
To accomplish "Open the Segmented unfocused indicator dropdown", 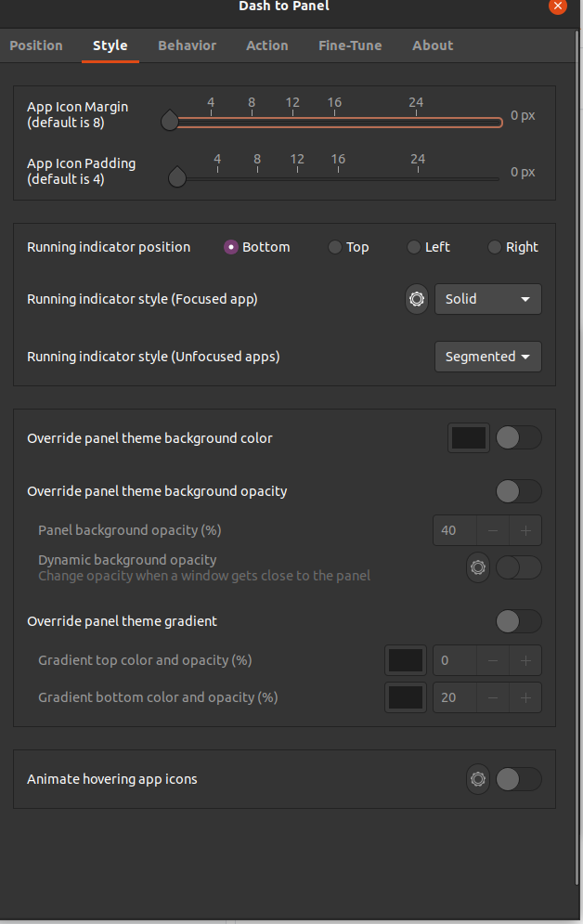I will (x=488, y=357).
